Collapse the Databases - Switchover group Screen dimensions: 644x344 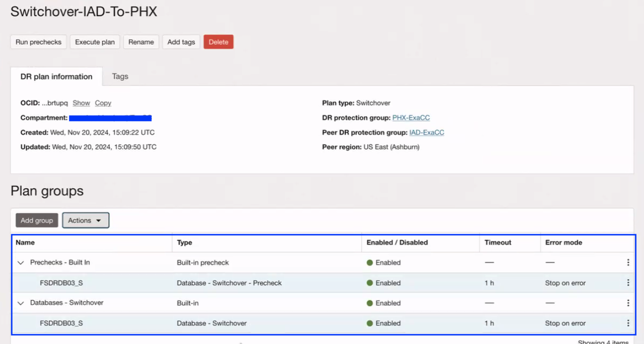(x=21, y=303)
